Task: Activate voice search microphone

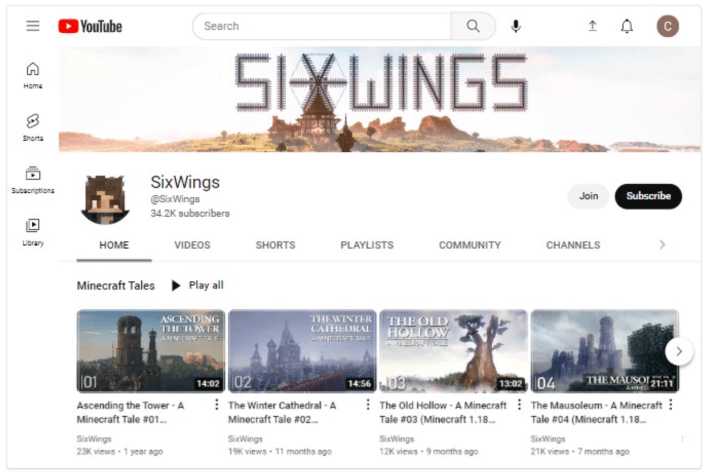Action: (516, 26)
